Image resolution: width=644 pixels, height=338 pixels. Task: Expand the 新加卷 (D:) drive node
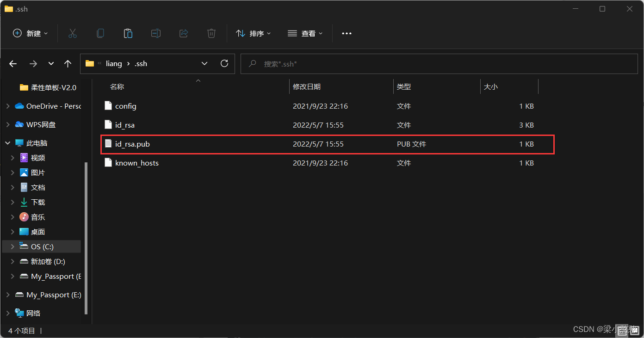(12, 261)
